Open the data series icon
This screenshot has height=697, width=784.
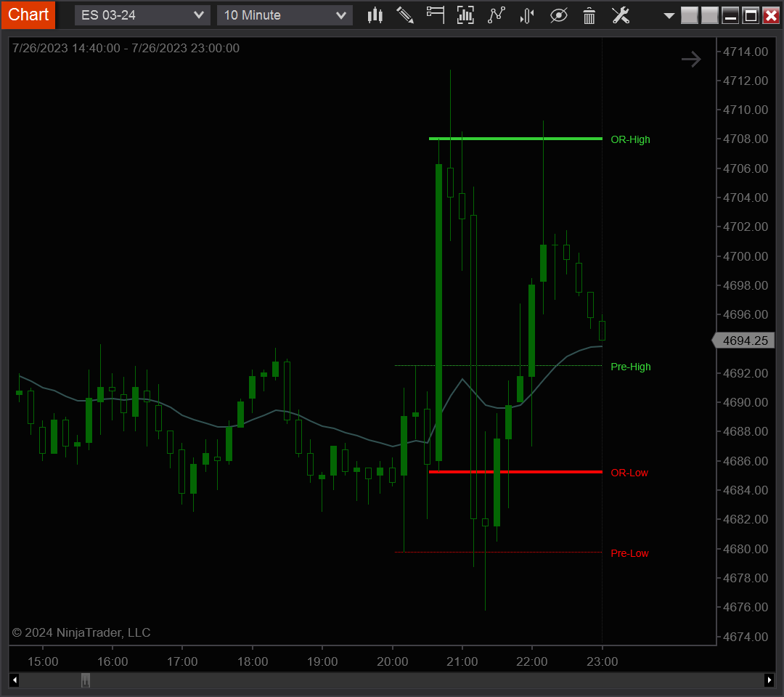click(465, 15)
